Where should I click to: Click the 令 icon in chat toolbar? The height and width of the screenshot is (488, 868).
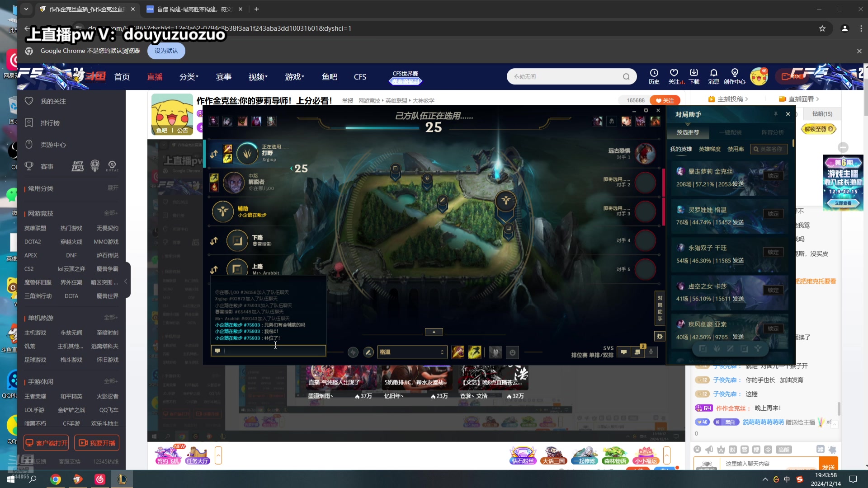(768, 450)
